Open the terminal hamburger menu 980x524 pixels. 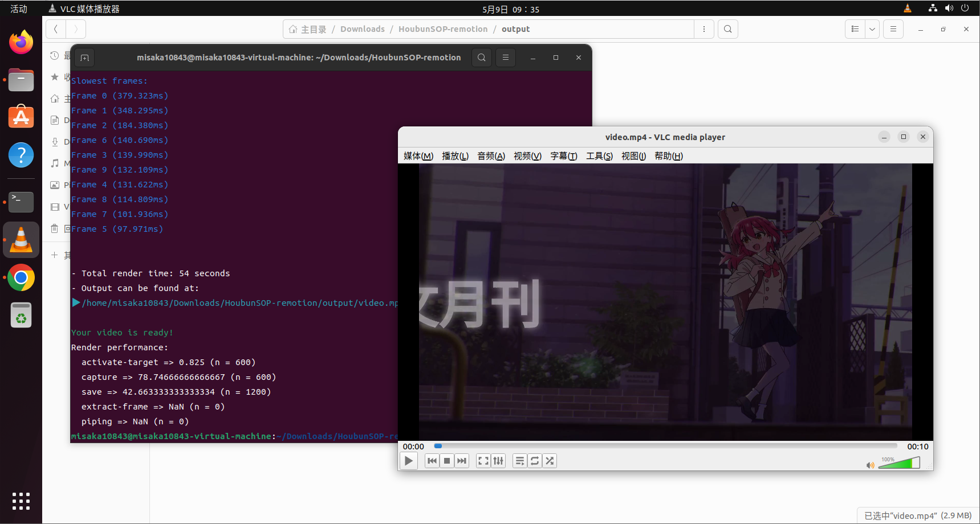506,58
